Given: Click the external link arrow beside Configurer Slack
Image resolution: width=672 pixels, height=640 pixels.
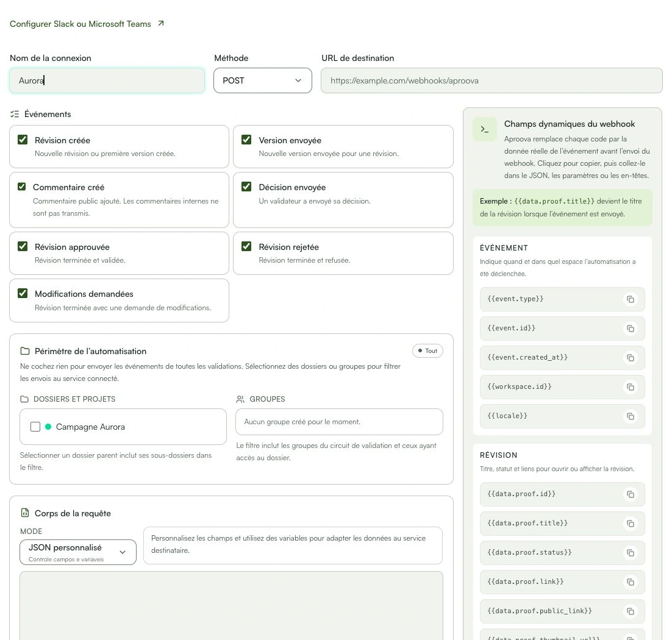Looking at the screenshot, I should (161, 24).
